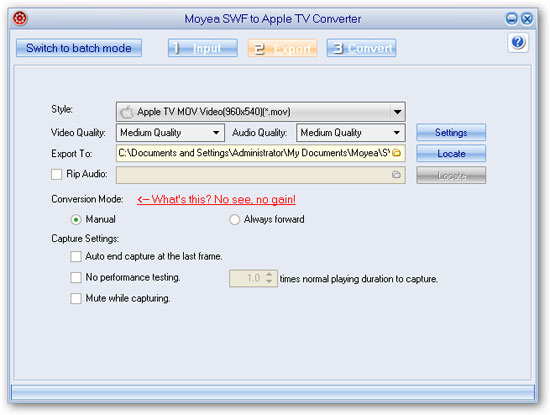This screenshot has width=550, height=415.
Task: Open the Video Quality dropdown
Action: coord(170,133)
